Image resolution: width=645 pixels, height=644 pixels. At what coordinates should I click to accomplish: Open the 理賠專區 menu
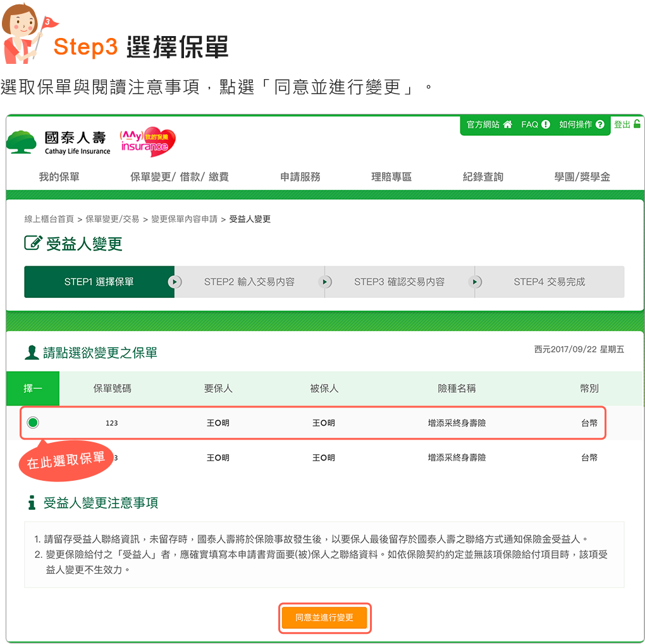click(391, 177)
